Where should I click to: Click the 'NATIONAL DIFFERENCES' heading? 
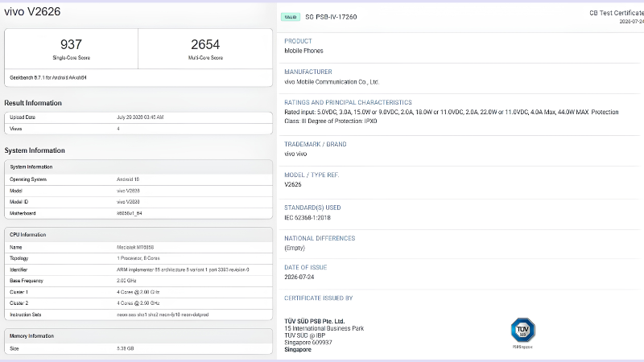[320, 238]
